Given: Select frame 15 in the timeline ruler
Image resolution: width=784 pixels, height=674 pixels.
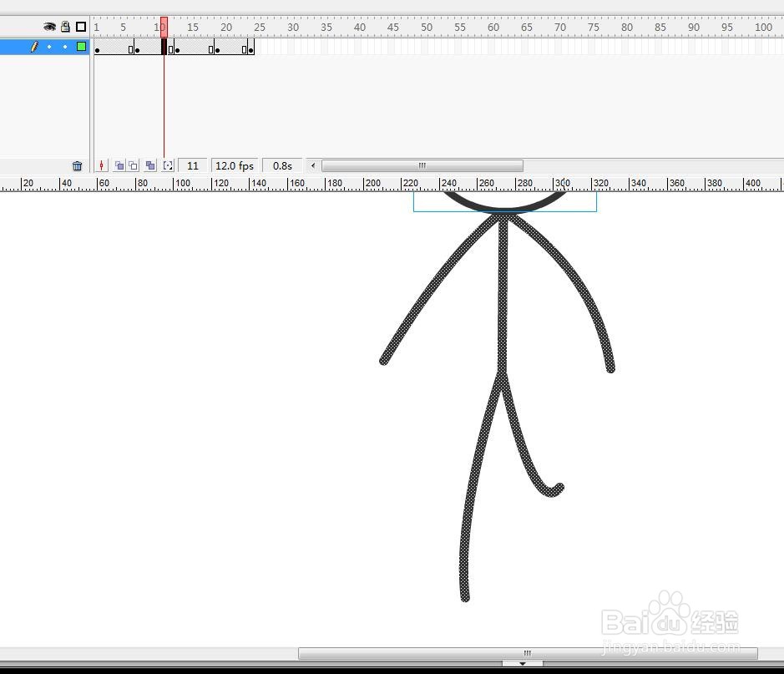Looking at the screenshot, I should pos(193,27).
